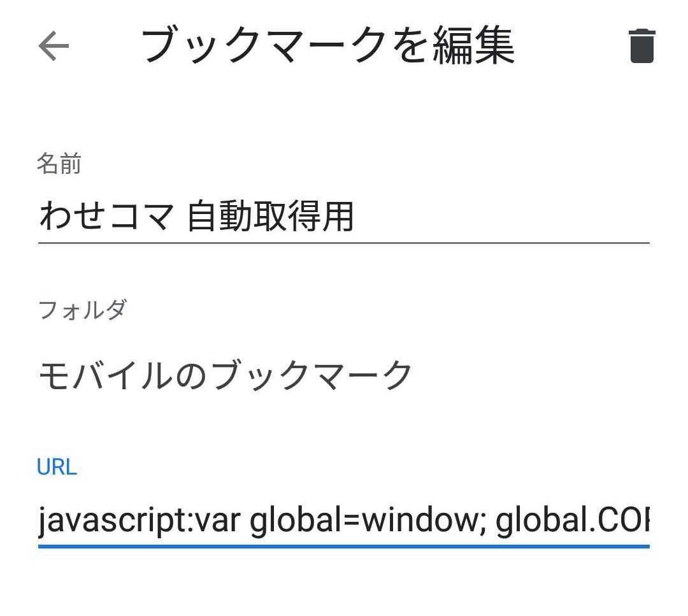Tap the フォルダ label
This screenshot has width=688, height=616.
(82, 310)
